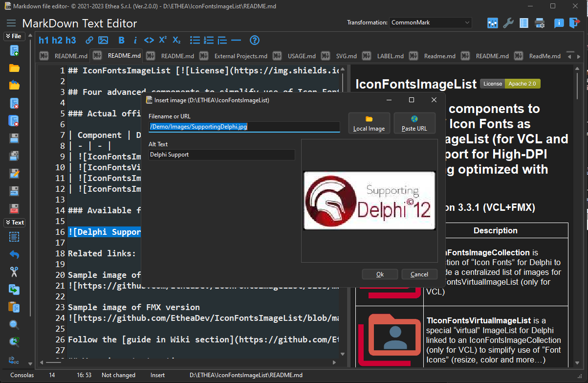Collapse the File section in the sidebar
The height and width of the screenshot is (383, 588).
tap(15, 36)
